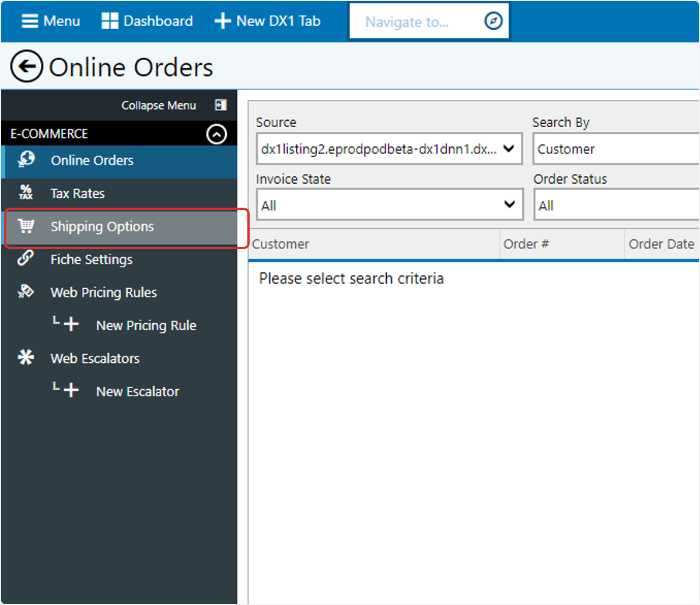Open Tax Rates menu entry

coord(119,193)
